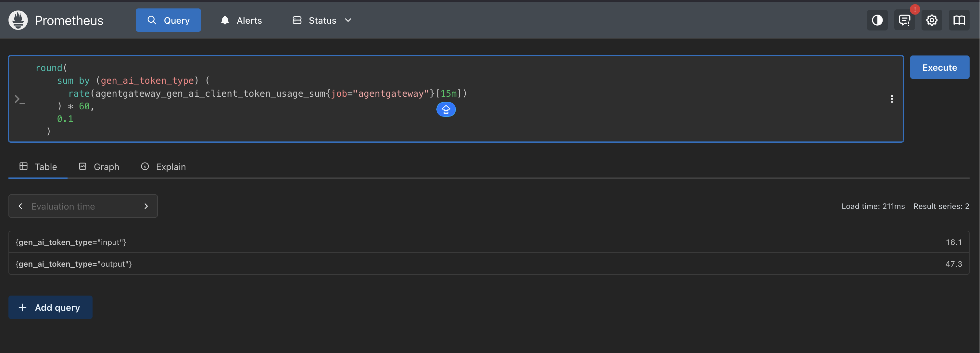
Task: Expand the Status dropdown menu
Action: coord(322,20)
